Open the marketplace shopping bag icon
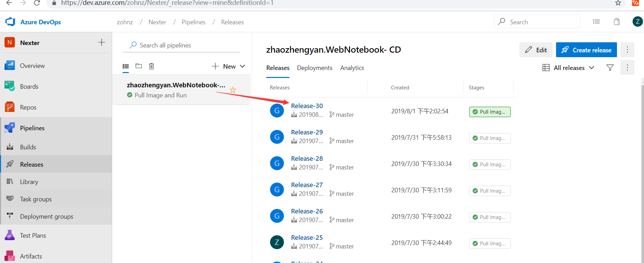This screenshot has width=644, height=263. point(617,22)
